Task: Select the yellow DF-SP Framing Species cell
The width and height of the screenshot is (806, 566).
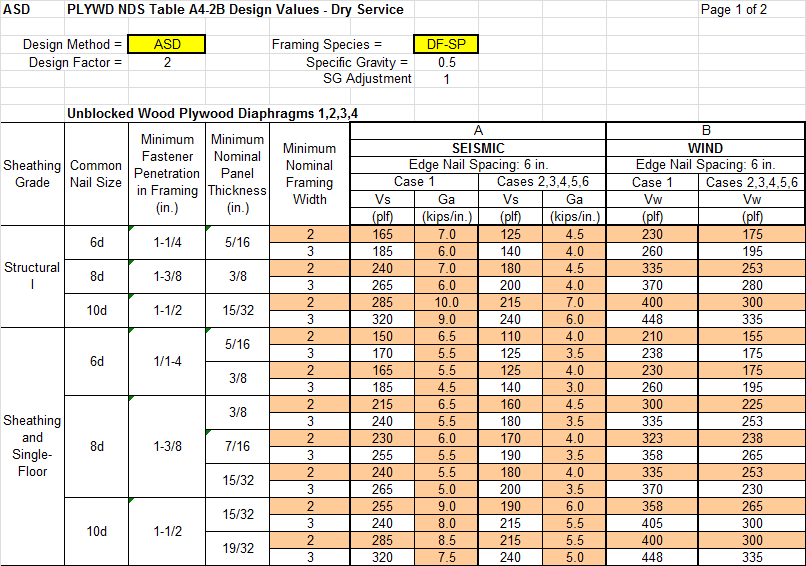Action: click(445, 45)
